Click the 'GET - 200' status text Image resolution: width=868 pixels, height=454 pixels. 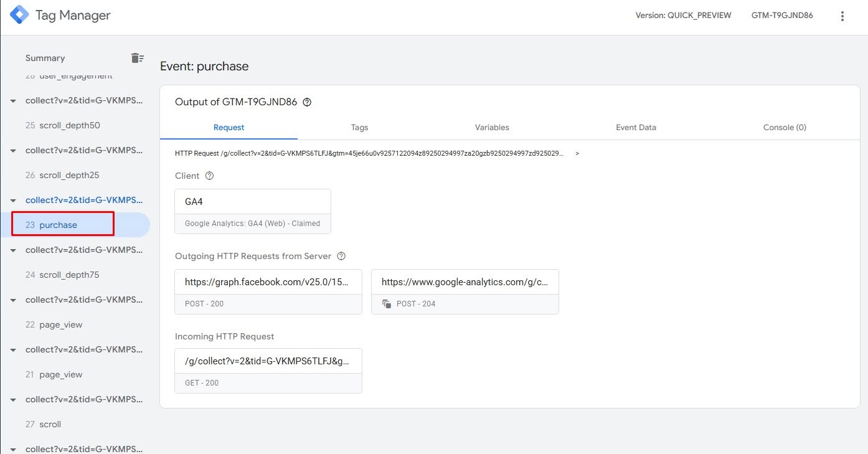(202, 383)
